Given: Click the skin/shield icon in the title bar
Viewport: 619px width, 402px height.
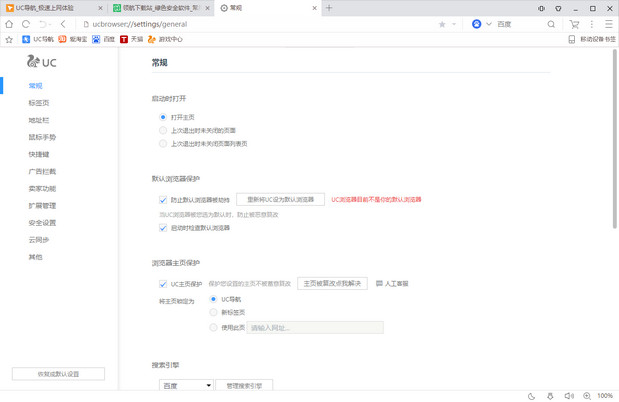Looking at the screenshot, I should 558,8.
